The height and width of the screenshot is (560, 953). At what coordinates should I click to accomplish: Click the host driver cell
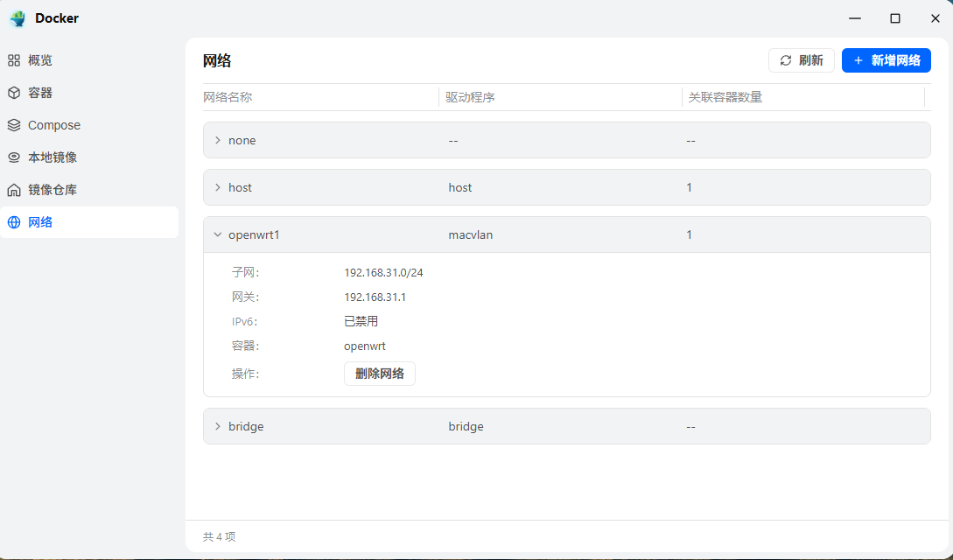(x=460, y=187)
